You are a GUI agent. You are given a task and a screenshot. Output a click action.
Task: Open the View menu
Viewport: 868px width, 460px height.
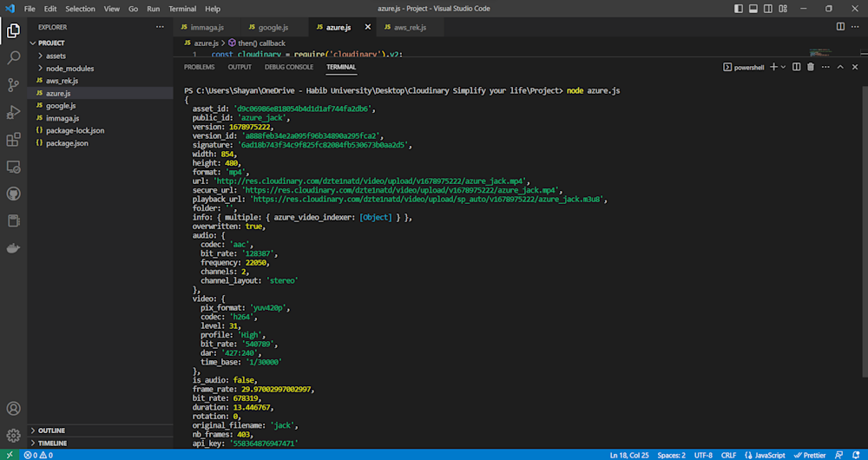[x=112, y=9]
